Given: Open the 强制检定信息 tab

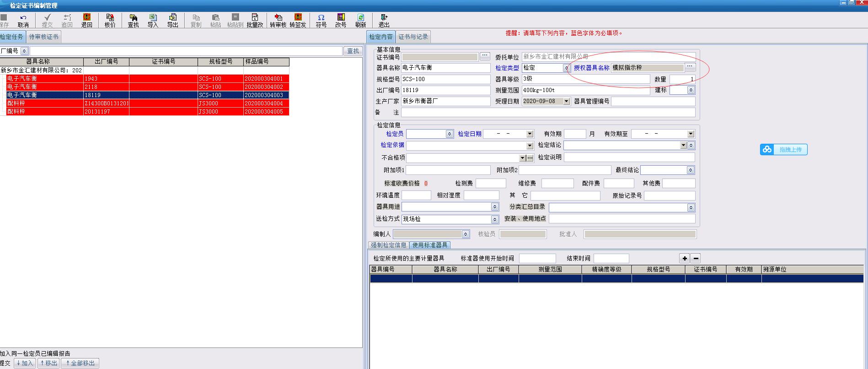Looking at the screenshot, I should point(388,245).
